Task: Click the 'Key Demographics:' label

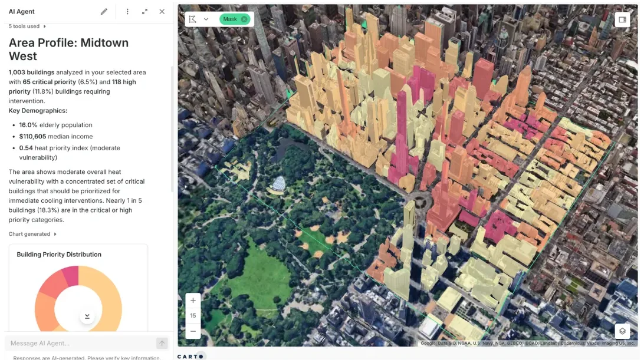Action: coord(38,110)
